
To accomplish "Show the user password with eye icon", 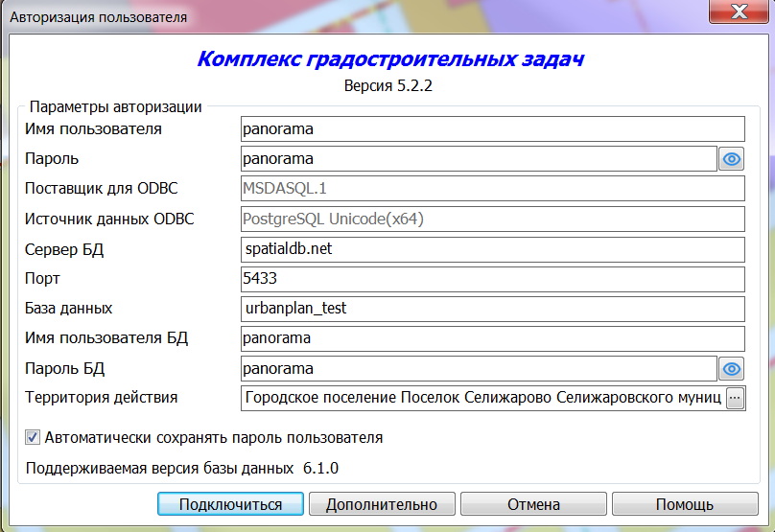I will pyautogui.click(x=732, y=159).
